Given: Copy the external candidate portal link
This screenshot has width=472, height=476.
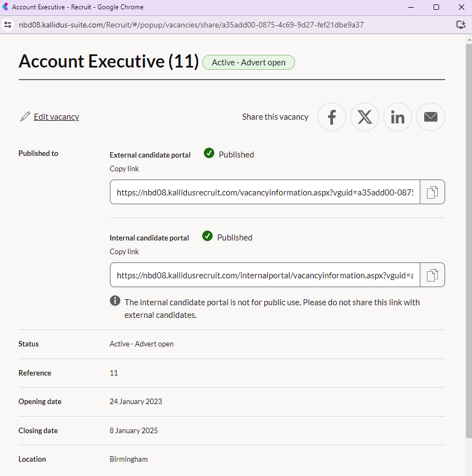Looking at the screenshot, I should pos(432,192).
